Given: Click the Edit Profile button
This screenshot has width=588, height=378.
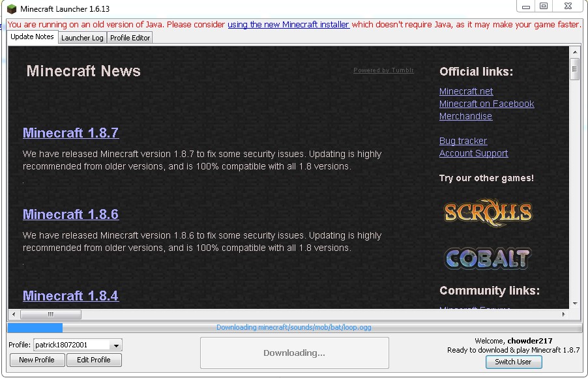Looking at the screenshot, I should pyautogui.click(x=94, y=360).
